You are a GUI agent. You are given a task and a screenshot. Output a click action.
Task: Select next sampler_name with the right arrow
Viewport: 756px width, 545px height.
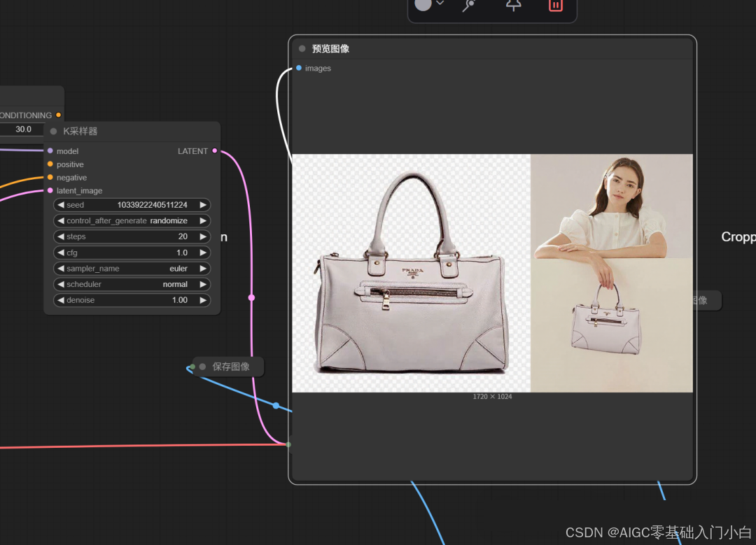pyautogui.click(x=203, y=269)
